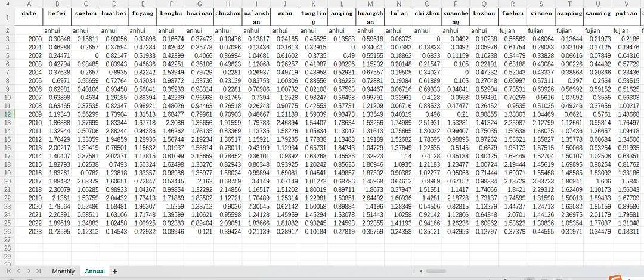This screenshot has width=644, height=280.
Task: Jump to the last sheet arrow
Action: click(39, 271)
